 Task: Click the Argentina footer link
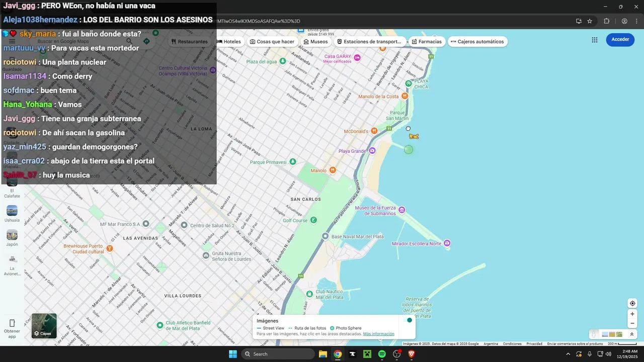(491, 344)
